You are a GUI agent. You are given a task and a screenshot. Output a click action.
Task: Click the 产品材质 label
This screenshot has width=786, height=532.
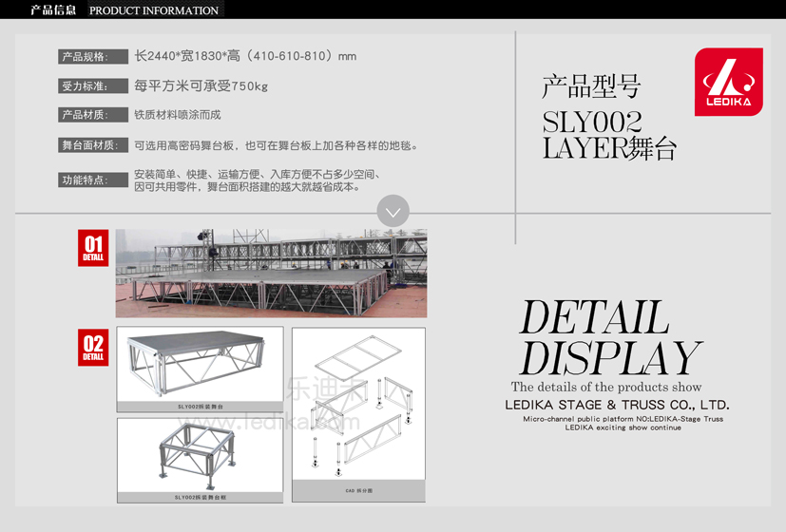[93, 115]
